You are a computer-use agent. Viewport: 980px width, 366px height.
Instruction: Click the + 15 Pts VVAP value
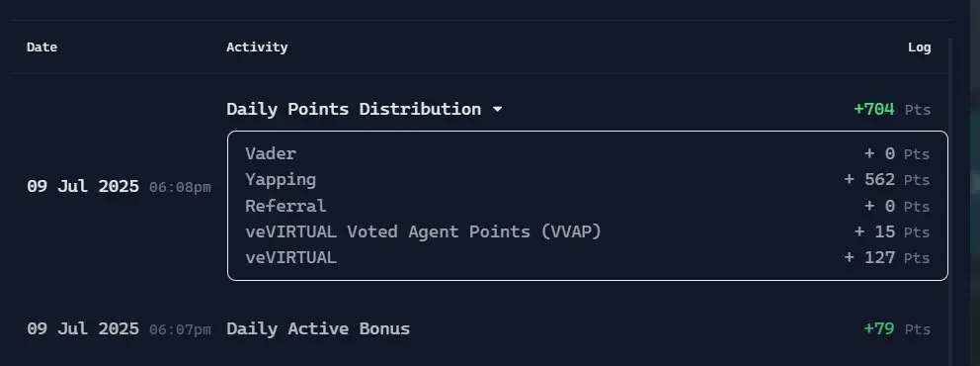click(x=892, y=231)
